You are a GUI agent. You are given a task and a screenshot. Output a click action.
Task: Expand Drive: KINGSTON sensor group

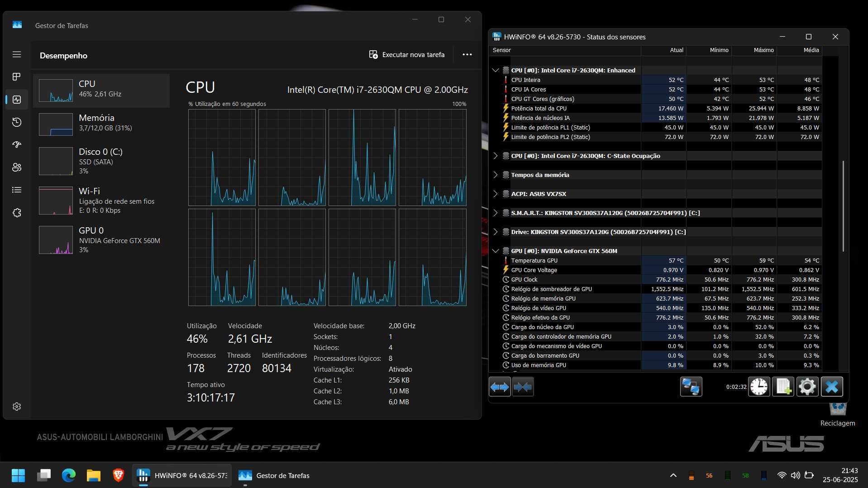coord(496,232)
